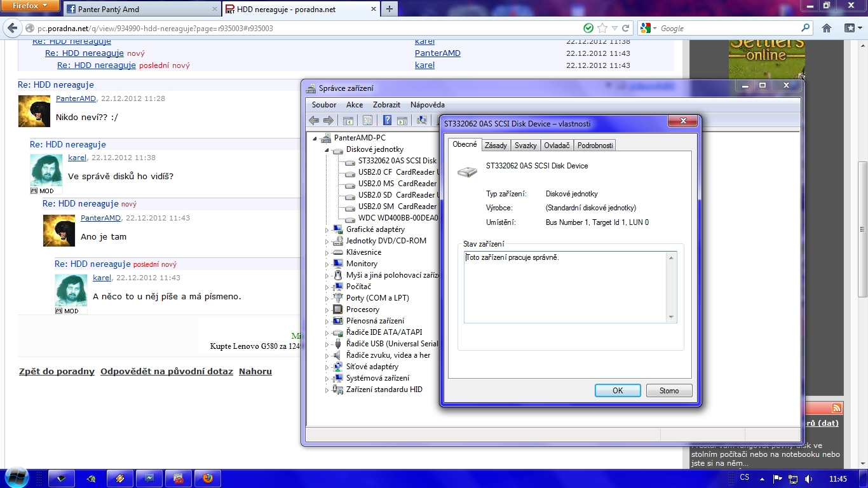Expand the Systémová zařízení branch
This screenshot has width=868, height=488.
(x=327, y=378)
